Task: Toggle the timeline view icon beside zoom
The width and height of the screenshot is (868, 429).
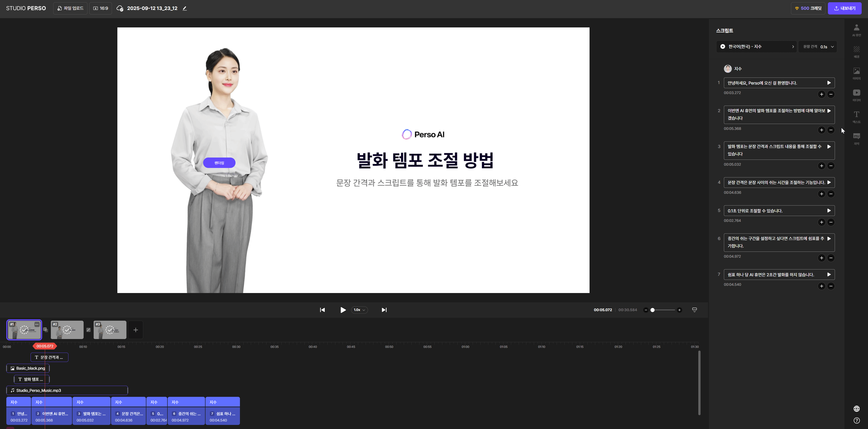Action: point(694,310)
